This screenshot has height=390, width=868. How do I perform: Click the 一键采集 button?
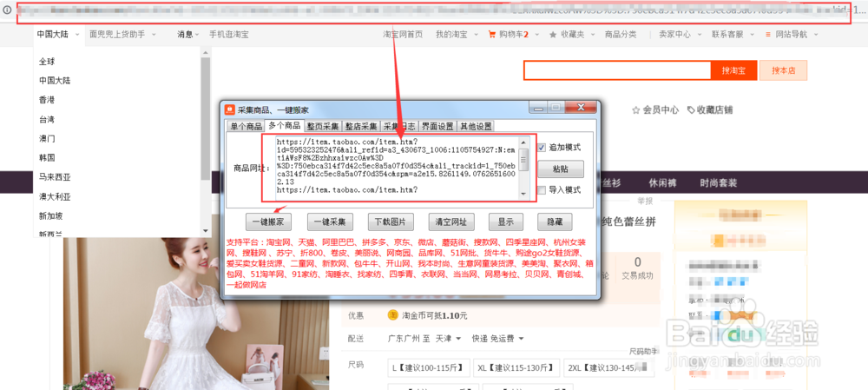pos(329,222)
